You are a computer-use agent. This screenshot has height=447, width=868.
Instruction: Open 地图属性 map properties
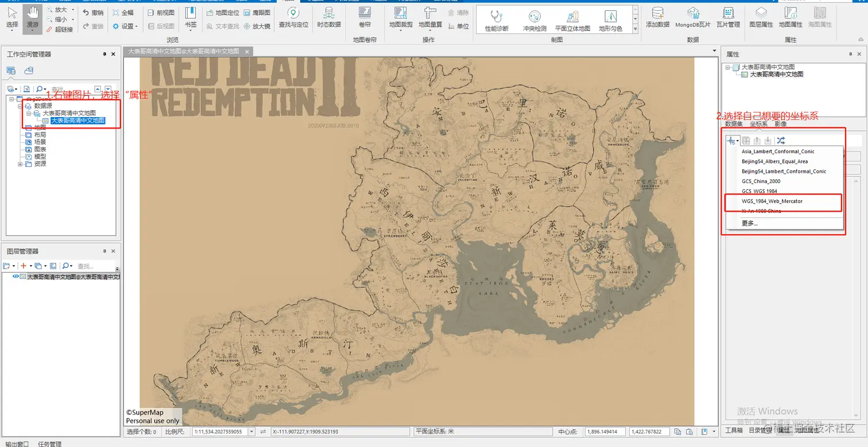click(x=790, y=18)
